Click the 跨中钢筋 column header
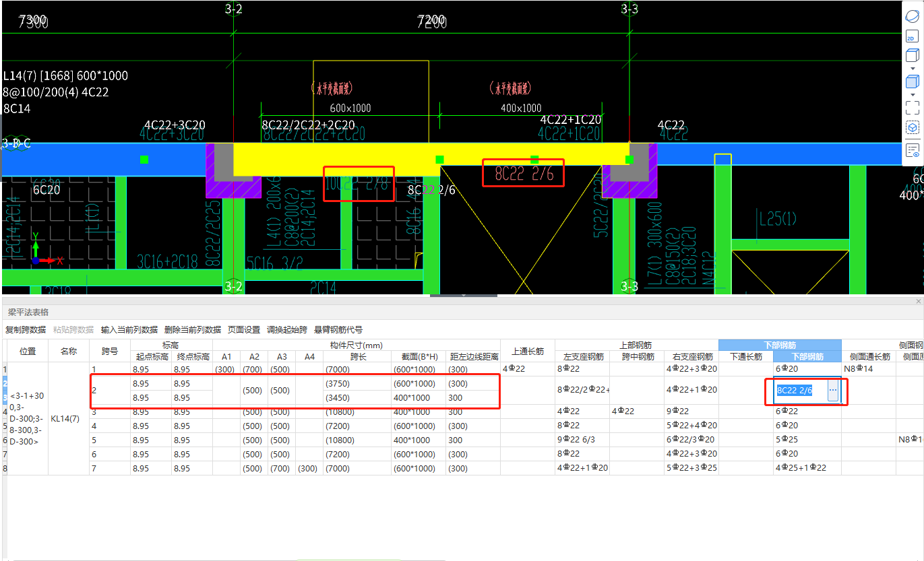This screenshot has width=924, height=561. click(x=637, y=356)
